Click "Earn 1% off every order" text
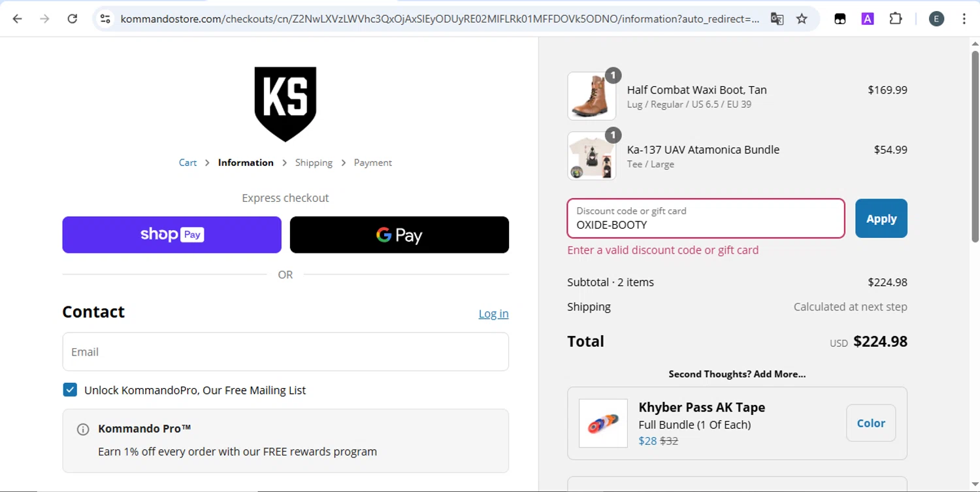Viewport: 980px width, 492px height. pyautogui.click(x=237, y=451)
